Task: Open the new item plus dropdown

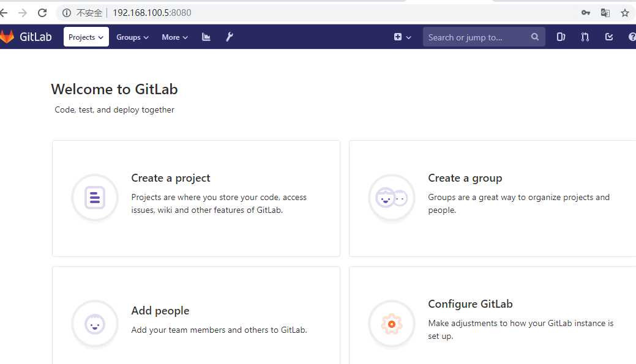Action: click(x=402, y=37)
